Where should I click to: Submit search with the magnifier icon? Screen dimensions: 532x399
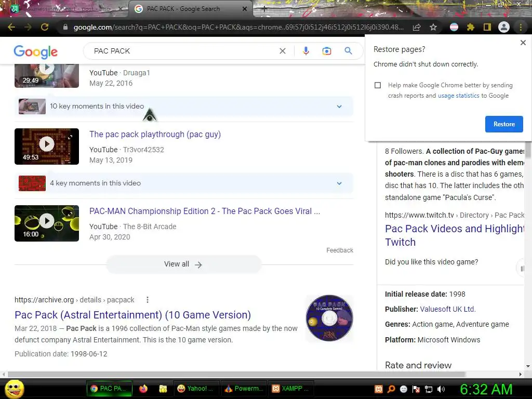tap(348, 51)
